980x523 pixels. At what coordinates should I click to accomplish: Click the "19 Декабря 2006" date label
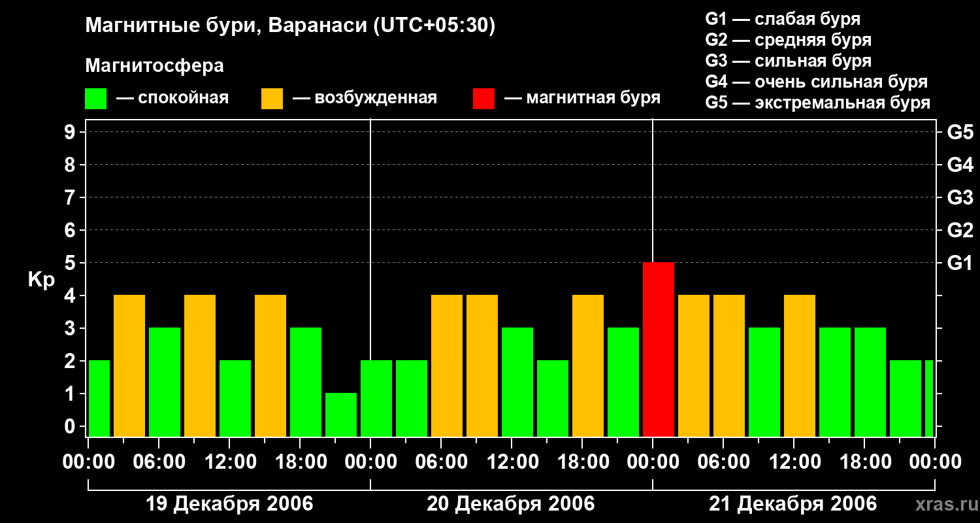click(x=229, y=504)
